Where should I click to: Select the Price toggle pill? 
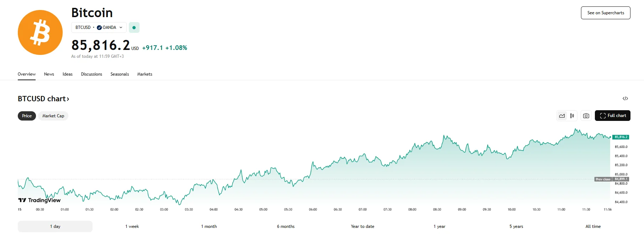click(27, 116)
